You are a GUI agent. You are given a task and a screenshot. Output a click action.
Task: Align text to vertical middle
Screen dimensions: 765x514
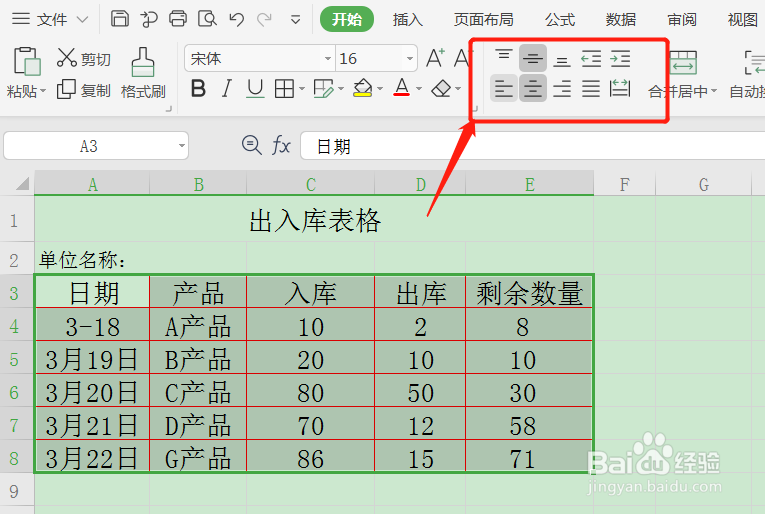click(x=532, y=59)
